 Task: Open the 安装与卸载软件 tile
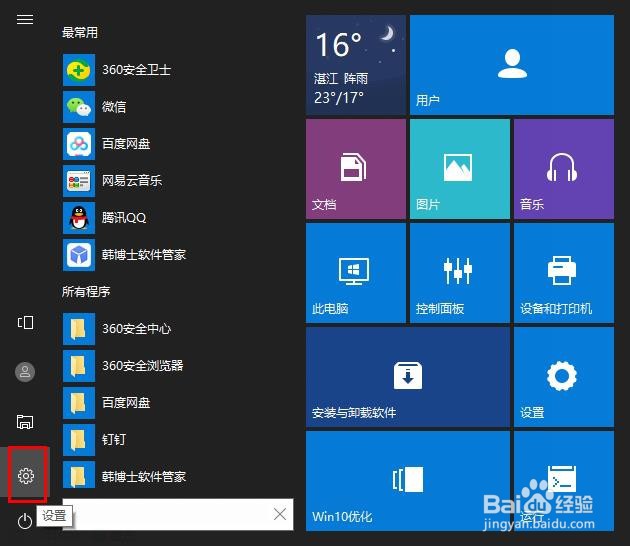408,377
